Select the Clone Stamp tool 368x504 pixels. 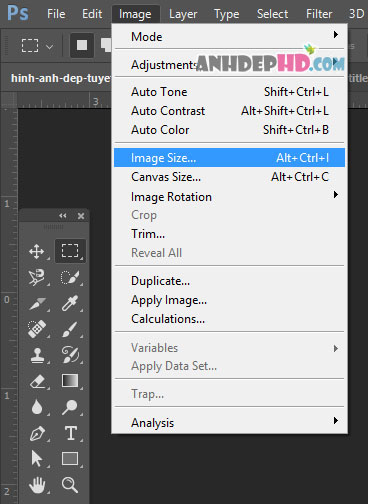click(37, 355)
